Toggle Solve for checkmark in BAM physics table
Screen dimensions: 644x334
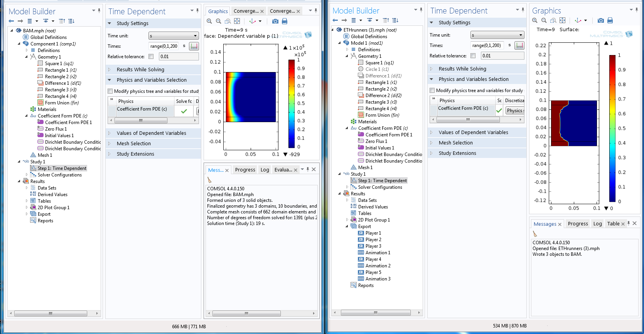click(x=184, y=111)
